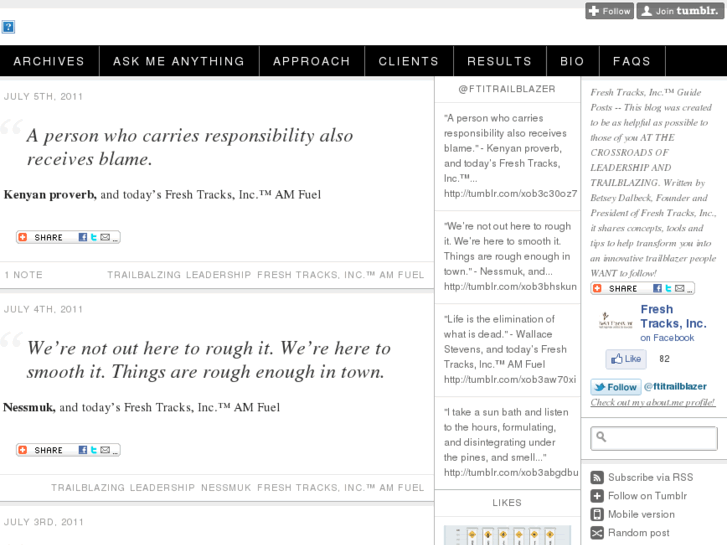Viewport: 727px width, 545px height.
Task: Click the July 3rd, 2011 date link
Action: click(x=44, y=522)
